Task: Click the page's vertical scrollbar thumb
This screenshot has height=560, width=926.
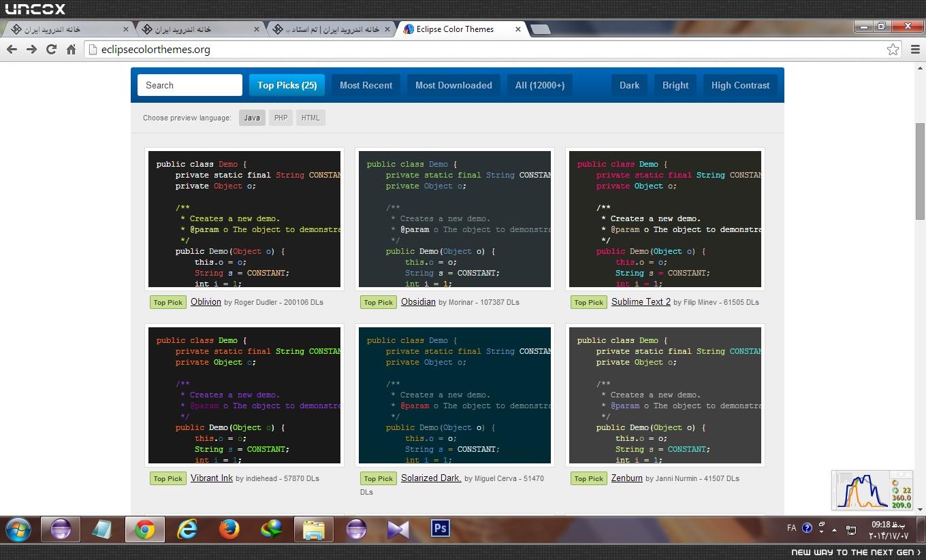Action: (920, 170)
